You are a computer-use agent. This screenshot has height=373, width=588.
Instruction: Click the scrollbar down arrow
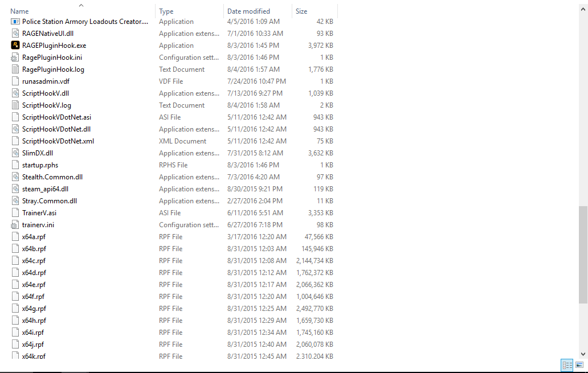pos(583,354)
